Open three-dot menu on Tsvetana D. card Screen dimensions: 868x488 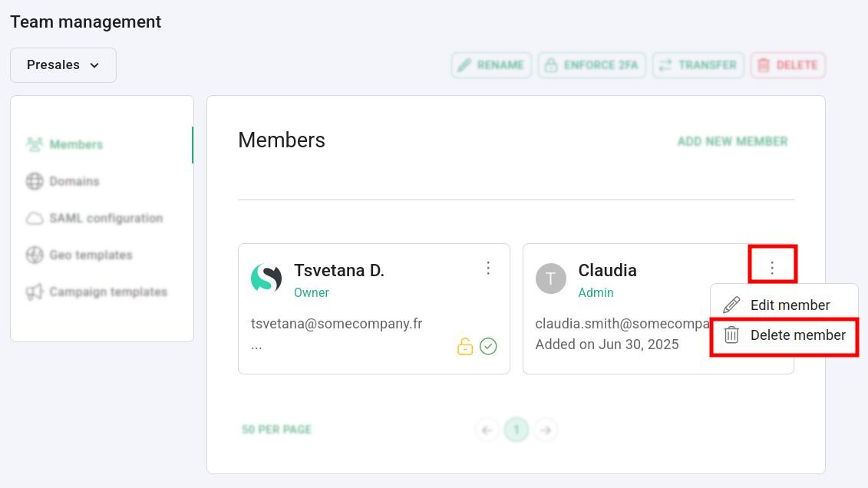coord(488,268)
